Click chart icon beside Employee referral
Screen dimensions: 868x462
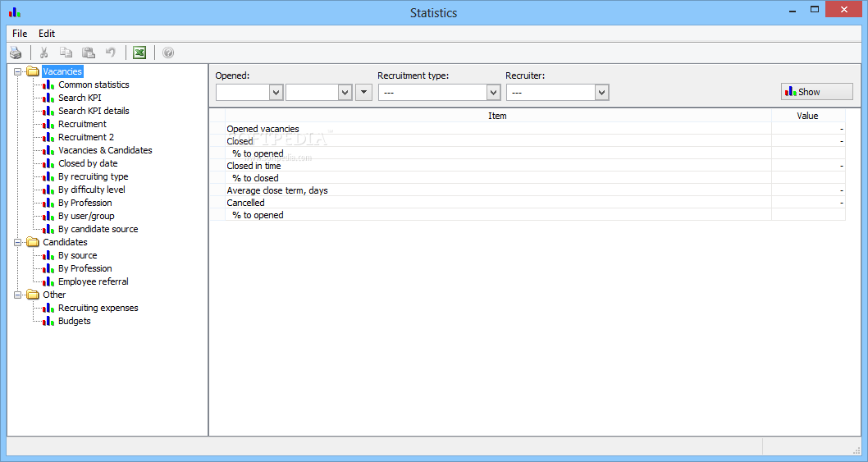coord(48,281)
